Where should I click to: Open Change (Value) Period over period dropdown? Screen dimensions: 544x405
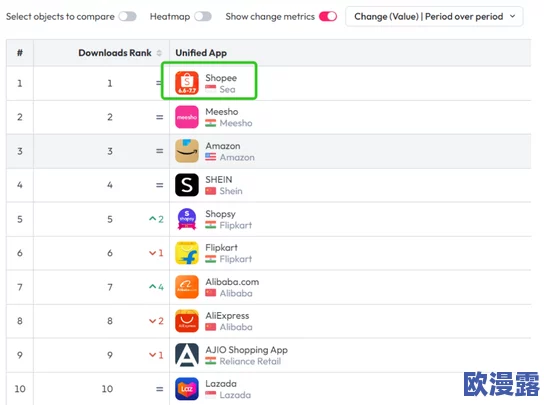coord(434,16)
